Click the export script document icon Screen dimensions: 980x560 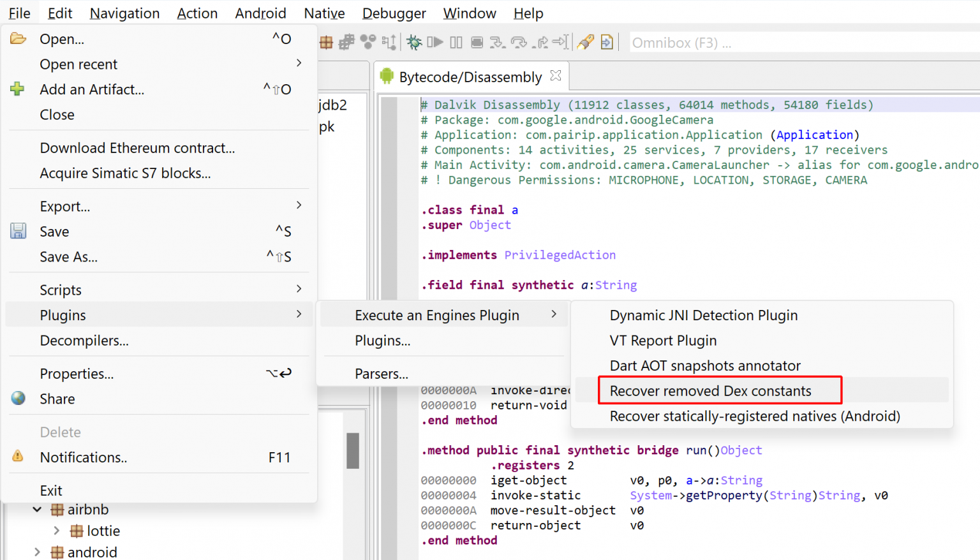606,42
